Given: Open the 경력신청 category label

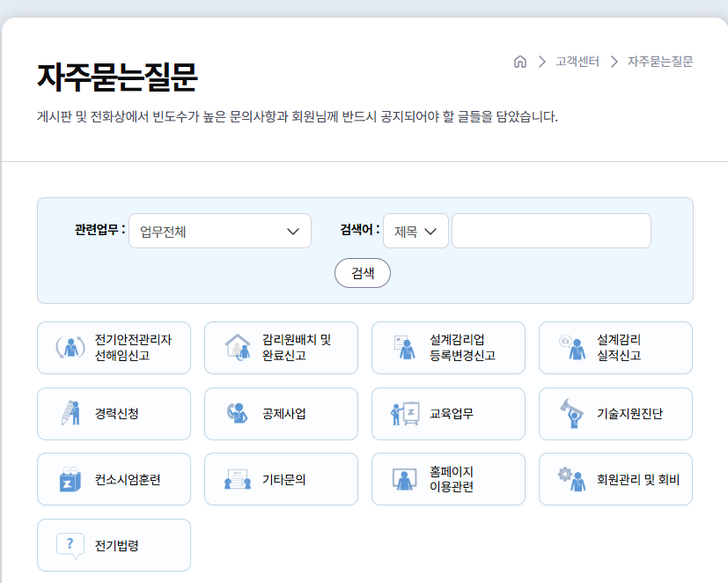Looking at the screenshot, I should point(116,413).
